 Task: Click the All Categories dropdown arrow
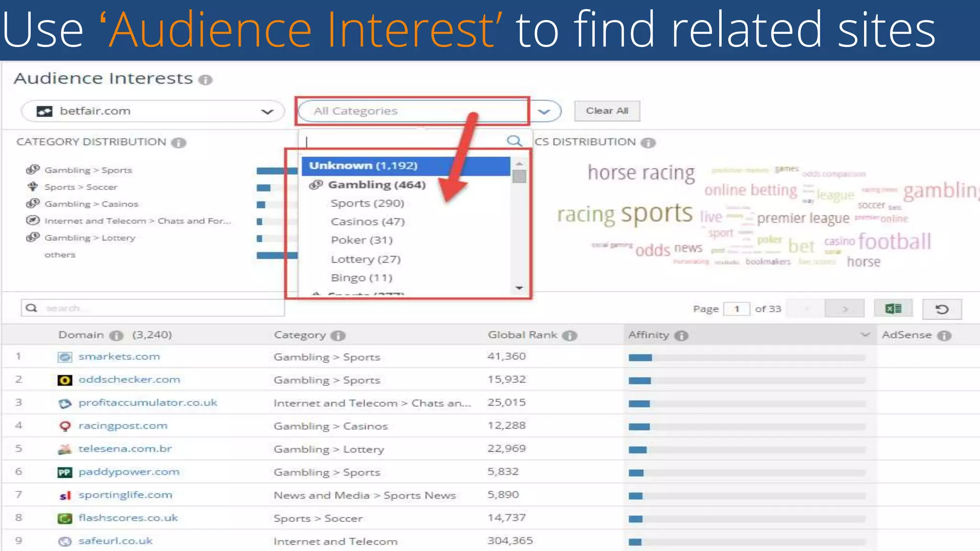tap(544, 111)
